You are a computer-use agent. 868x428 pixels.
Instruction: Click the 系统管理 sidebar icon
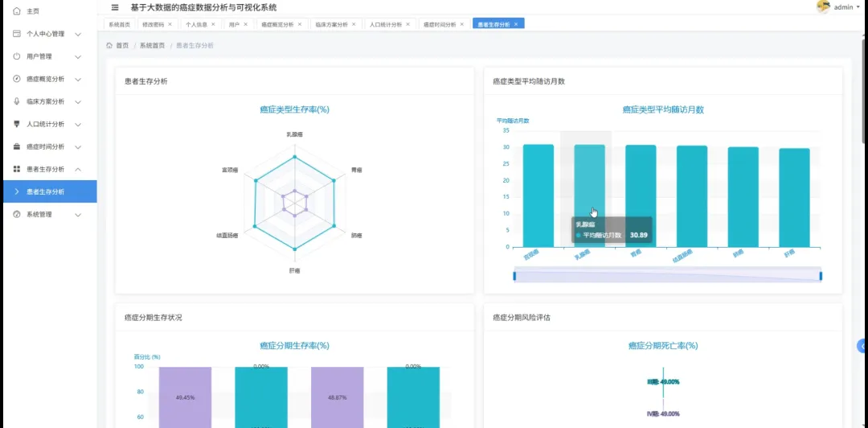coord(17,215)
